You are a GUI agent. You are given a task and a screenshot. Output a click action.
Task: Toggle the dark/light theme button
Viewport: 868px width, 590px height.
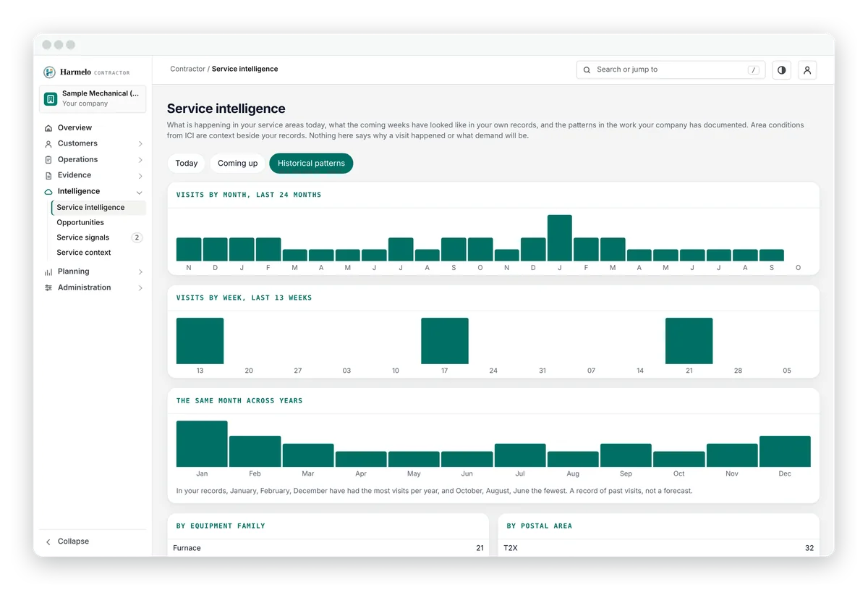pos(781,70)
